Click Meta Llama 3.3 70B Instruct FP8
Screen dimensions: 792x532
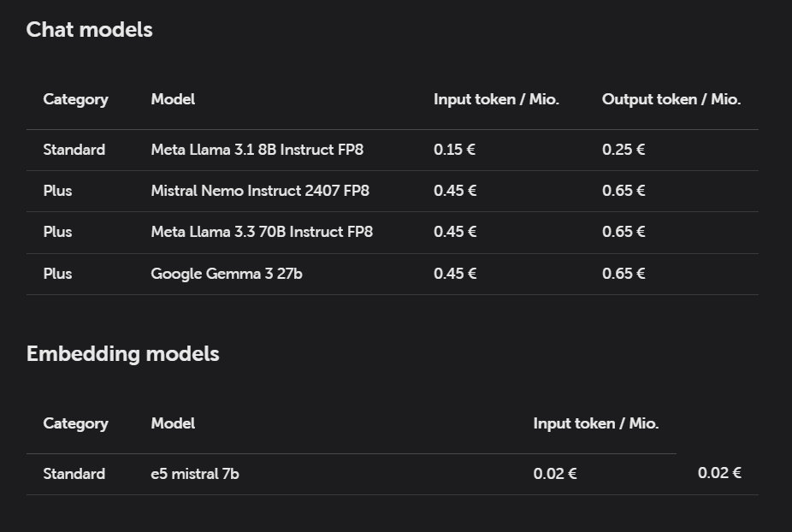tap(262, 232)
